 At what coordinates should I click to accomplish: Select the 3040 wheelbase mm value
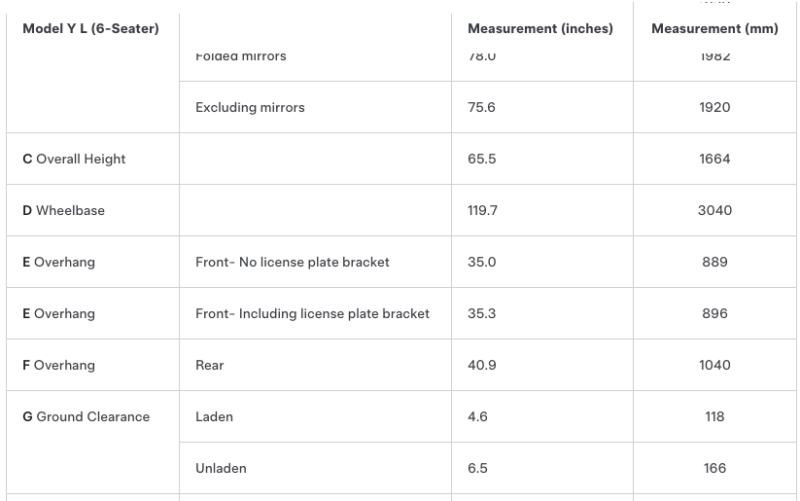coord(715,210)
